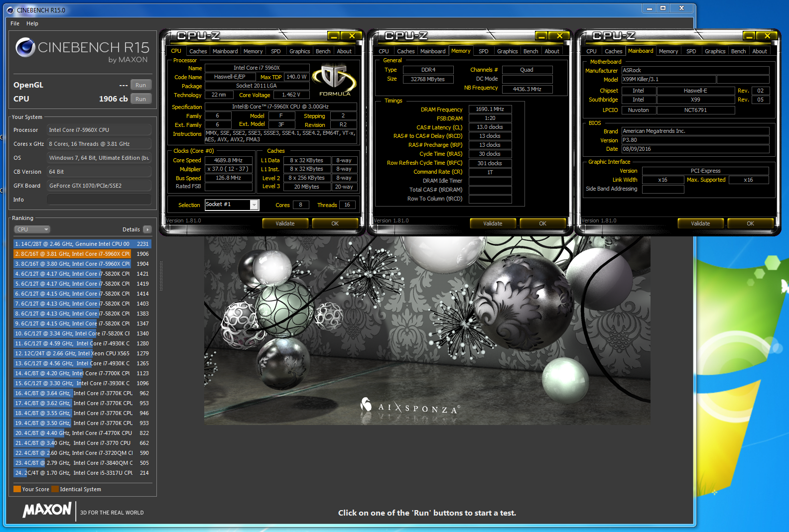The image size is (789, 532).
Task: Open SPD tab in Memory CPU-Z window
Action: point(484,51)
